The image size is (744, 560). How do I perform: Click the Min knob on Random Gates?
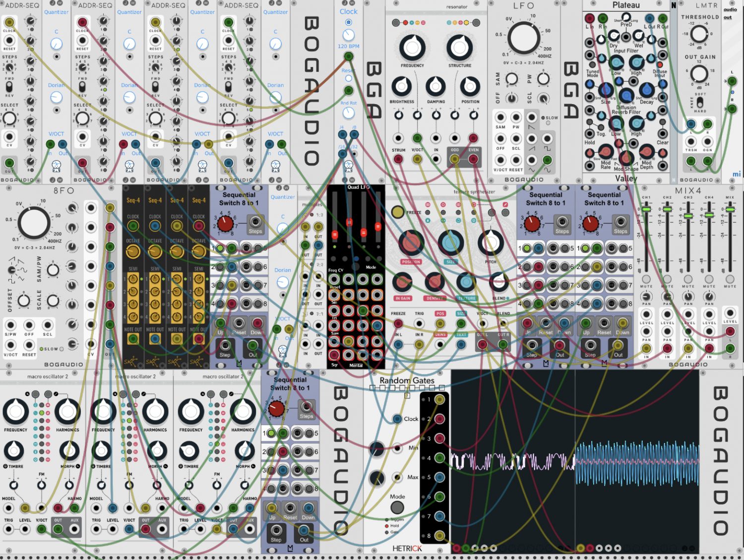click(376, 449)
